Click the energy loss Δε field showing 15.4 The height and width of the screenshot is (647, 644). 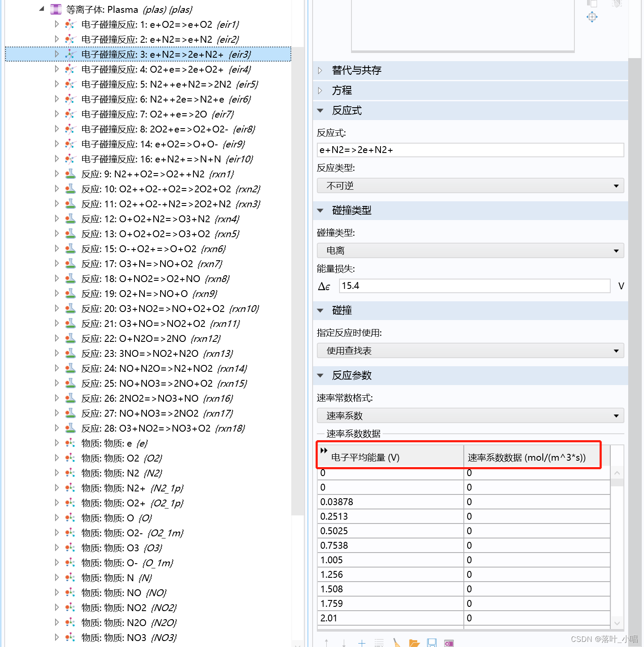point(474,286)
